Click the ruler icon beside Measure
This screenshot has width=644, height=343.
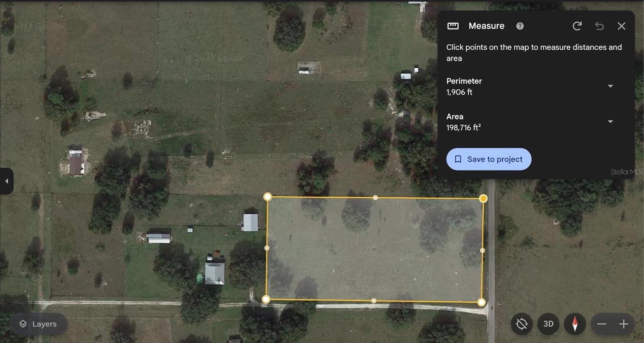click(x=453, y=26)
